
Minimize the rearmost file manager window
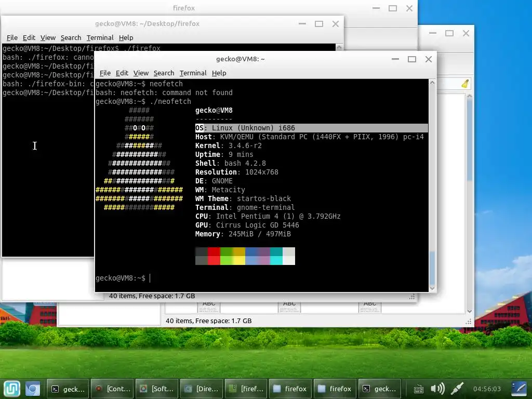click(433, 33)
